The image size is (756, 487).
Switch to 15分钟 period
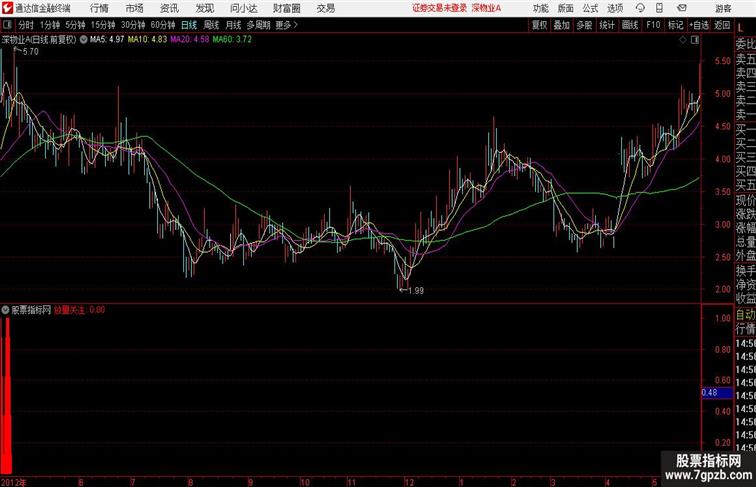pyautogui.click(x=103, y=25)
